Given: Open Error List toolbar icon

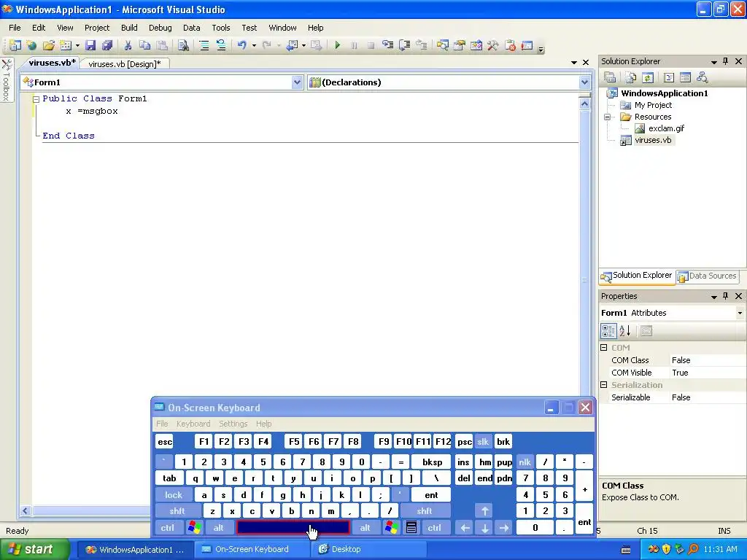Looking at the screenshot, I should point(510,45).
